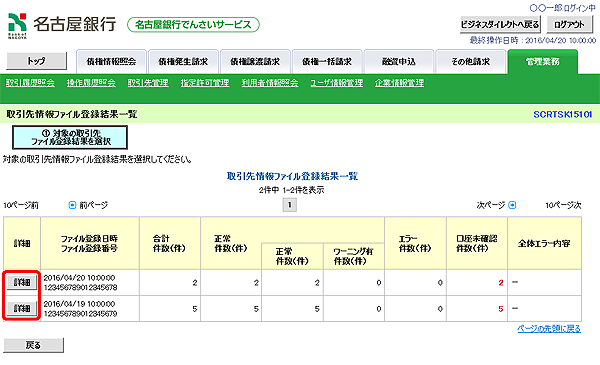Select the 管理業務 tab
This screenshot has height=365, width=600.
coord(543,62)
